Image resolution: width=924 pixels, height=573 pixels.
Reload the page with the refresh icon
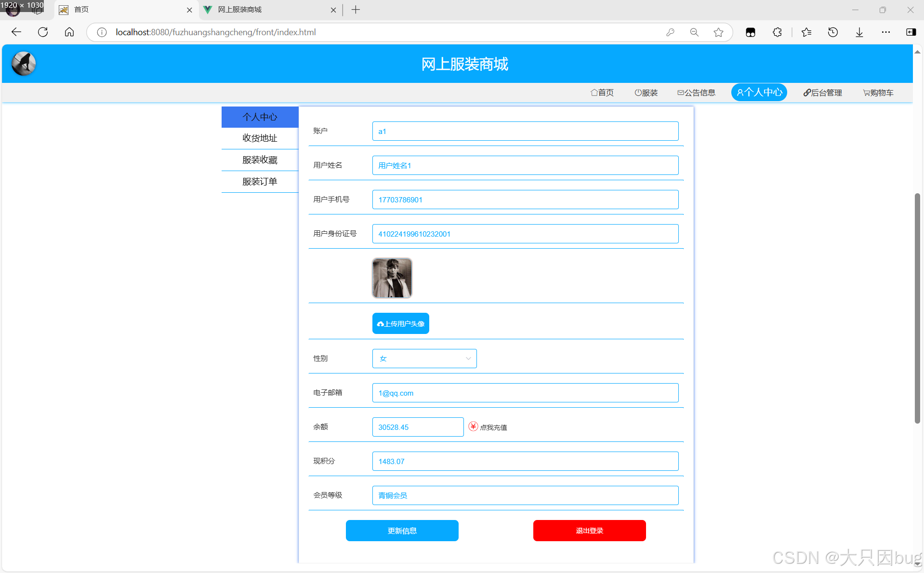(x=43, y=32)
